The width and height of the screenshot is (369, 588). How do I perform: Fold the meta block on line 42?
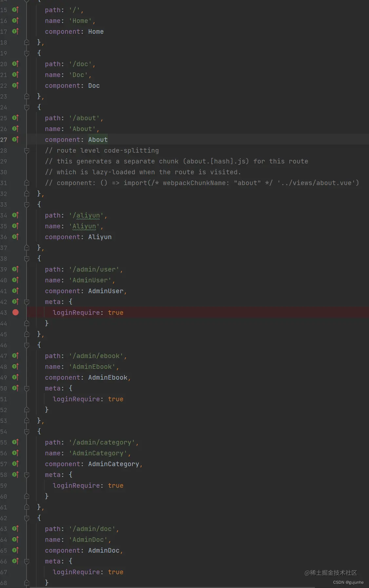[27, 302]
